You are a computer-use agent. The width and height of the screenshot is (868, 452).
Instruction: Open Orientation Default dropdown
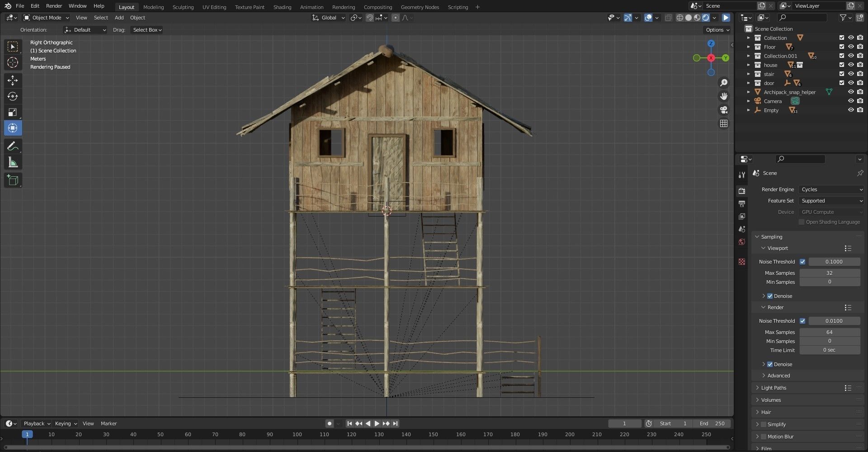(x=85, y=30)
